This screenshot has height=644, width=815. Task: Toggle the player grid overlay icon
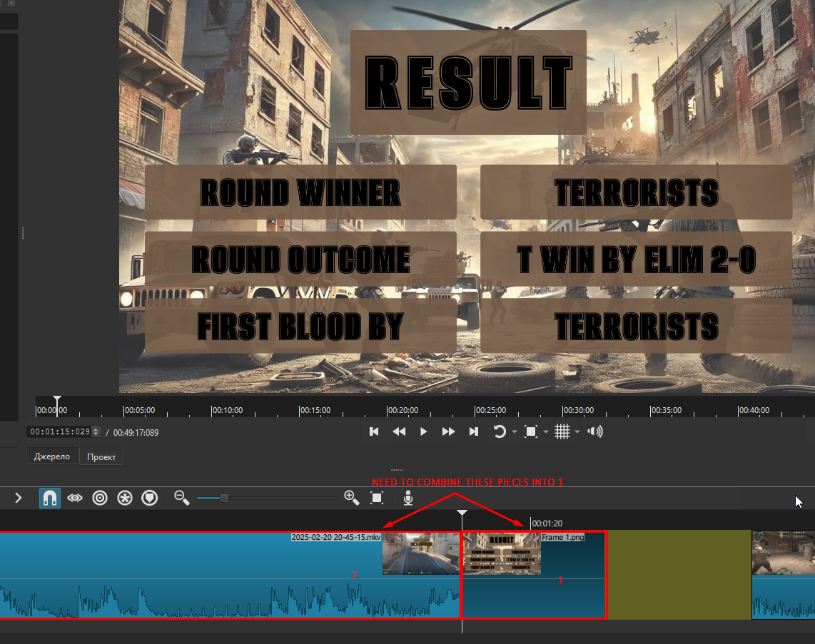[562, 431]
